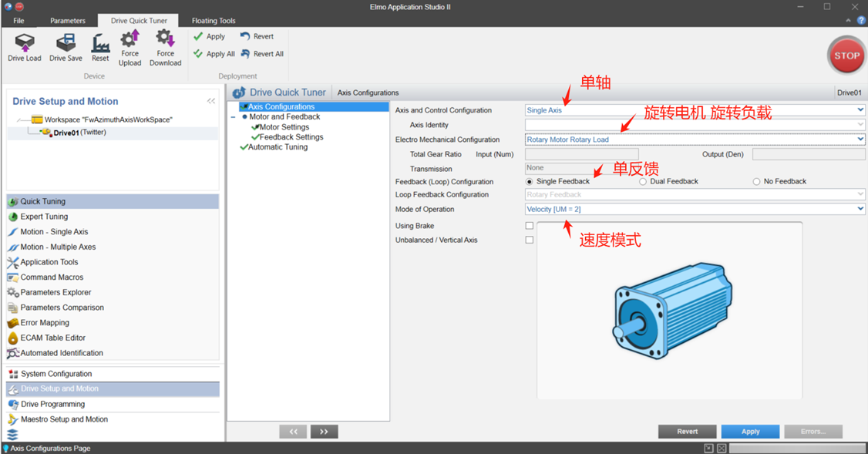Screen dimensions: 868x454
Task: Select Axis Configurations in tuner tree
Action: pos(314,107)
